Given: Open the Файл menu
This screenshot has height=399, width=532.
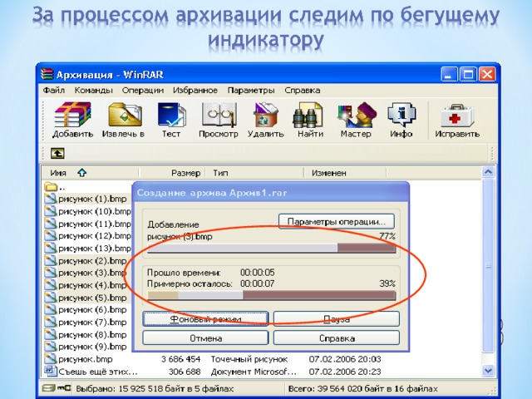Looking at the screenshot, I should coord(54,90).
